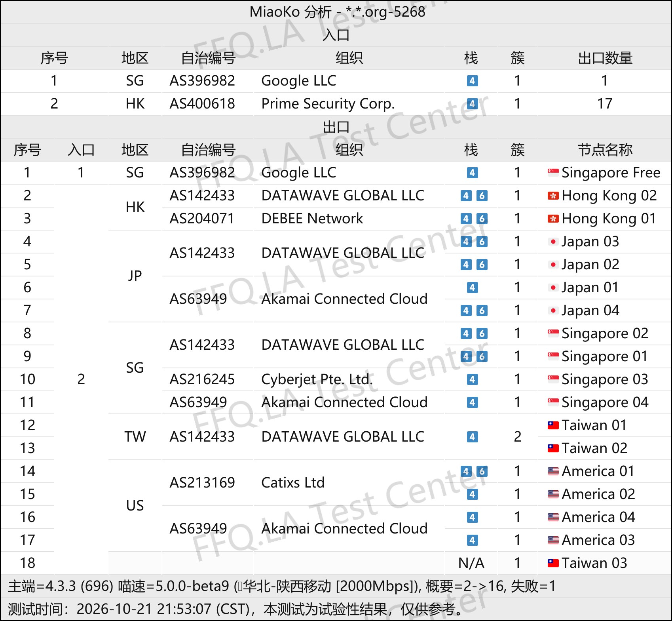Click the US region cell
The height and width of the screenshot is (621, 672).
coord(135,506)
